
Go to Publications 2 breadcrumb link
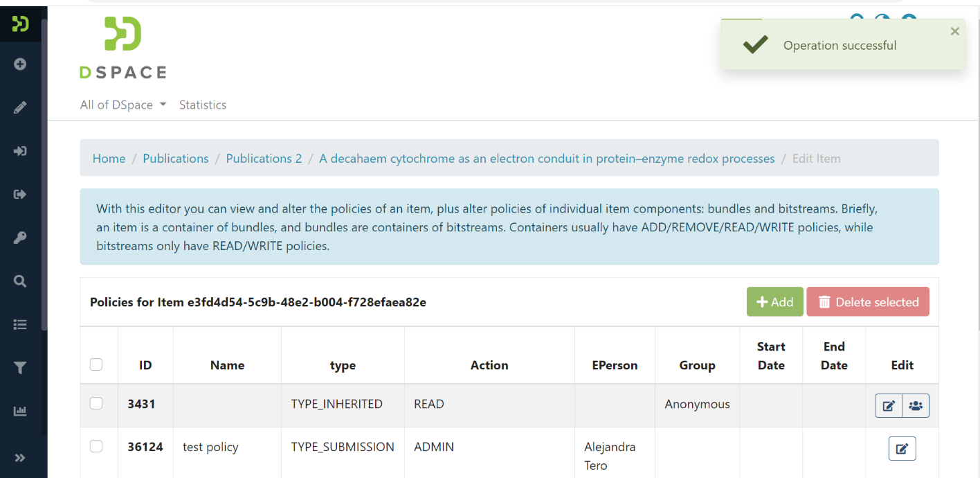click(x=264, y=159)
